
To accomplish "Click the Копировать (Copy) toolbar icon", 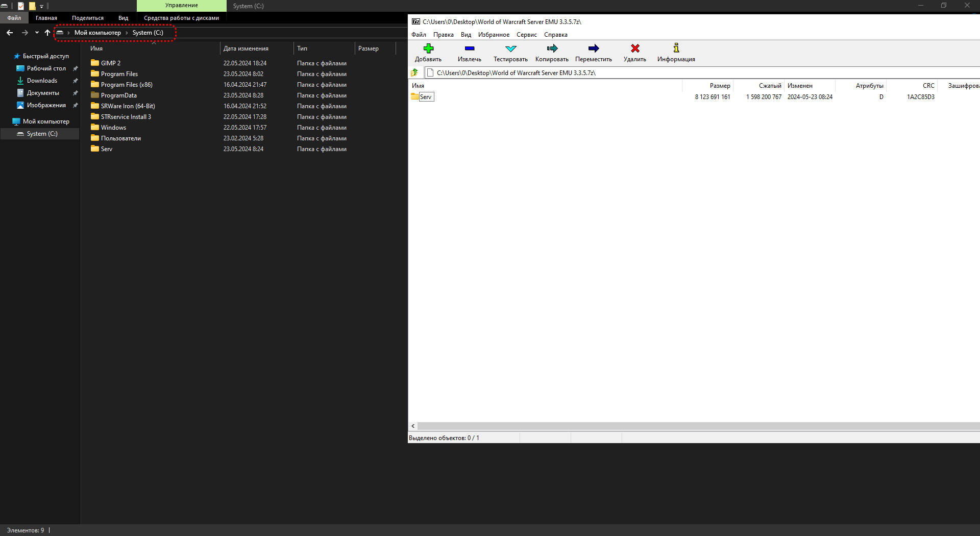I will point(552,48).
